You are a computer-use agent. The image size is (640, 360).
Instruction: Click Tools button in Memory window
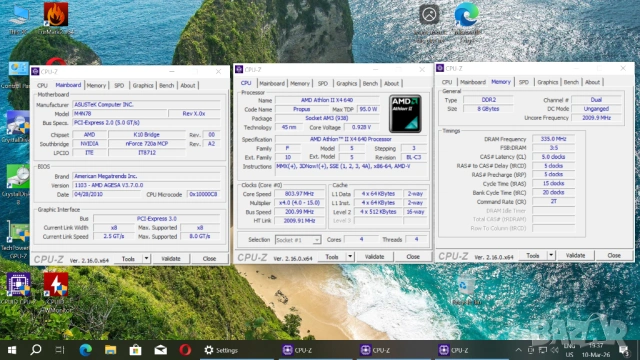pyautogui.click(x=533, y=255)
